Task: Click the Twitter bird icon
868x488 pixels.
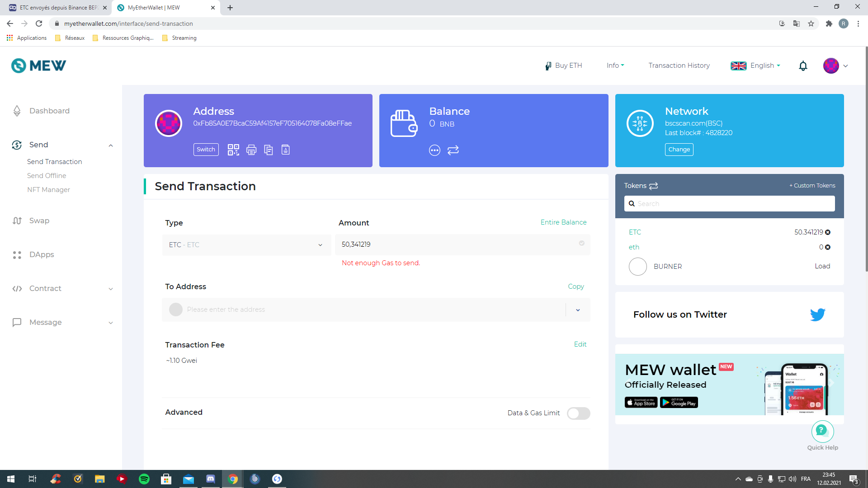Action: [817, 314]
